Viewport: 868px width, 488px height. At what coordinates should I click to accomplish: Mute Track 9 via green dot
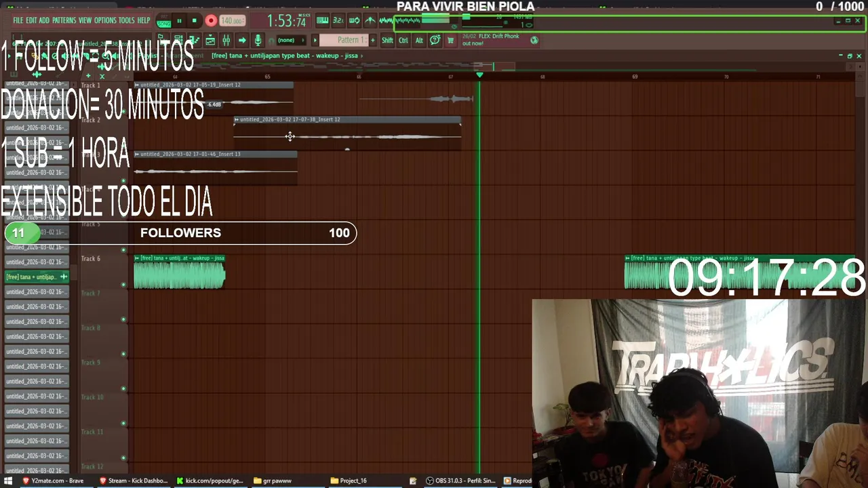point(123,388)
